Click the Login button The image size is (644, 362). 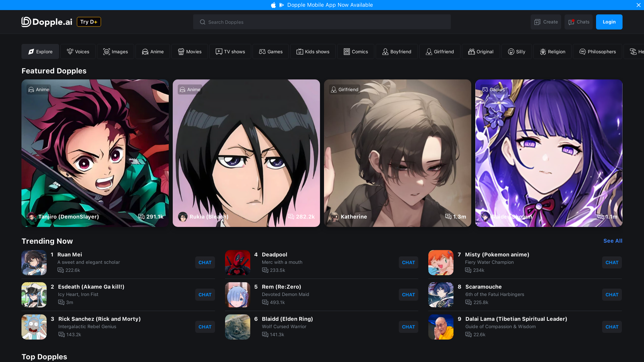click(609, 22)
